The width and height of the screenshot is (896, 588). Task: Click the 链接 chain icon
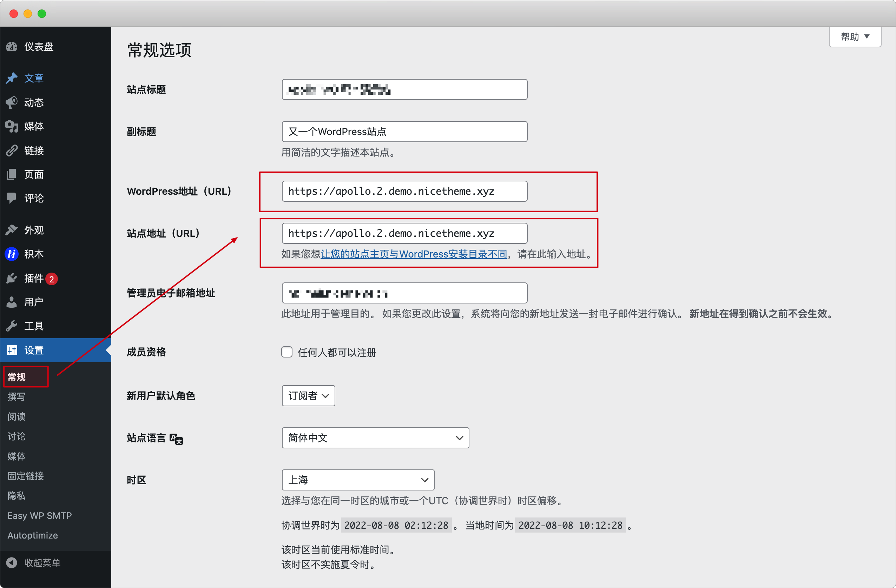pyautogui.click(x=12, y=151)
